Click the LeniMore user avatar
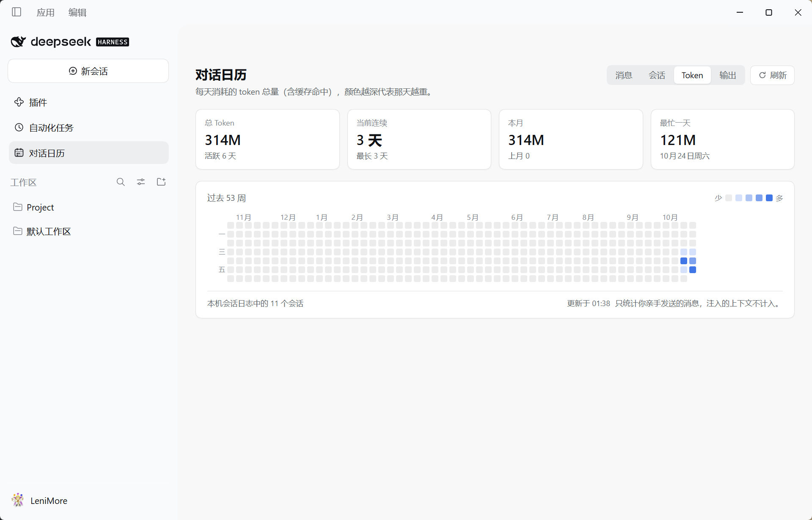 pos(18,500)
